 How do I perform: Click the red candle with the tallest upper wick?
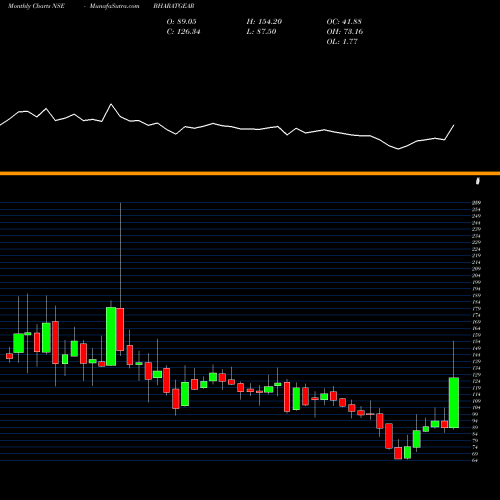[120, 329]
